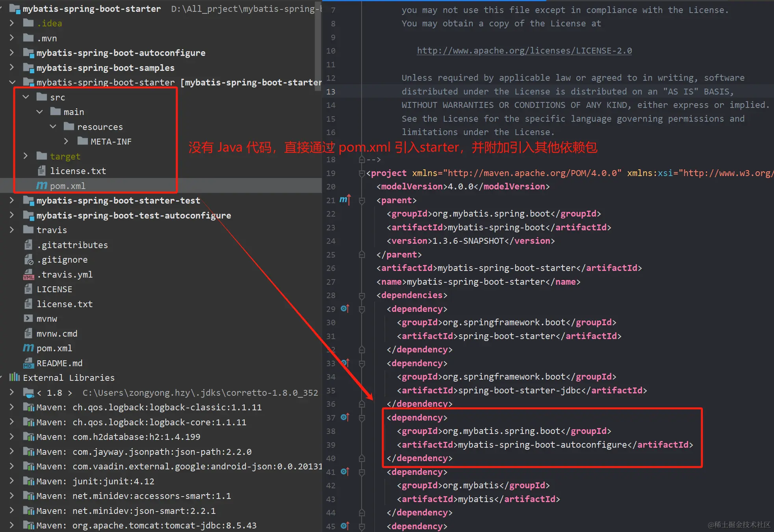The image size is (774, 532).
Task: Open the Apache LICENSE-2.0 link
Action: point(524,50)
